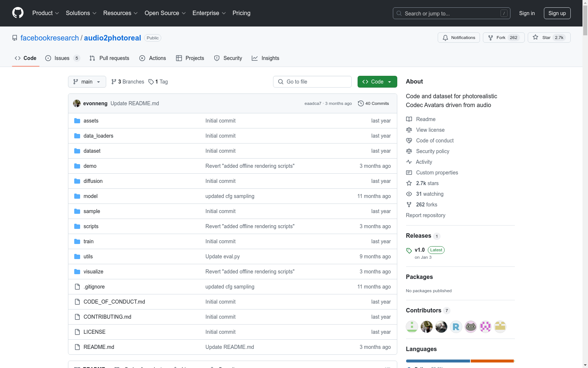The width and height of the screenshot is (588, 368).
Task: Expand the green Code dropdown
Action: coord(377,82)
